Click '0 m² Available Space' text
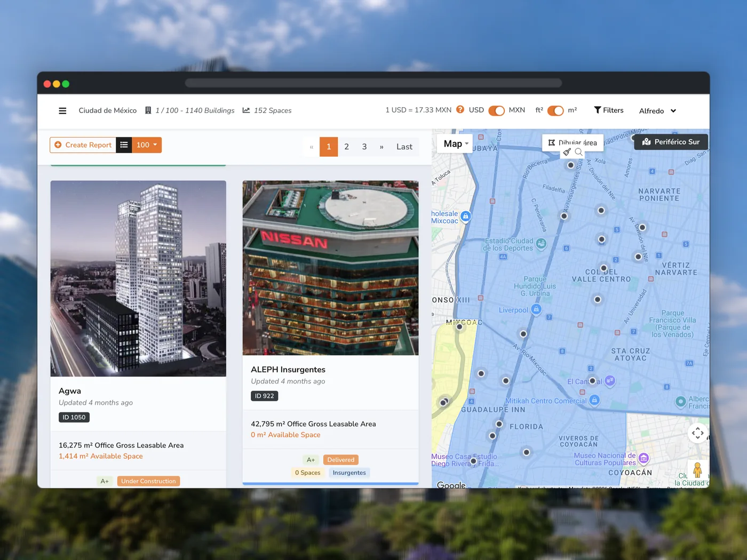Screen dimensions: 747x560 click(x=285, y=435)
